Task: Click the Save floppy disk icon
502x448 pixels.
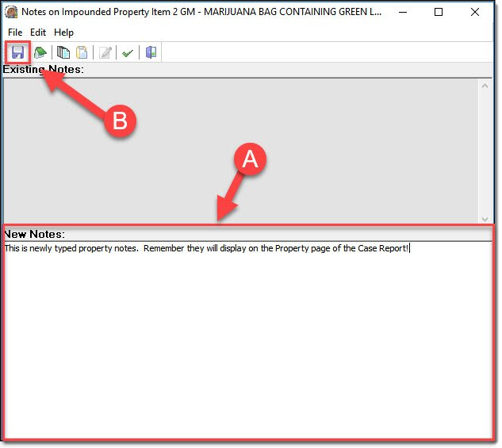Action: (17, 52)
